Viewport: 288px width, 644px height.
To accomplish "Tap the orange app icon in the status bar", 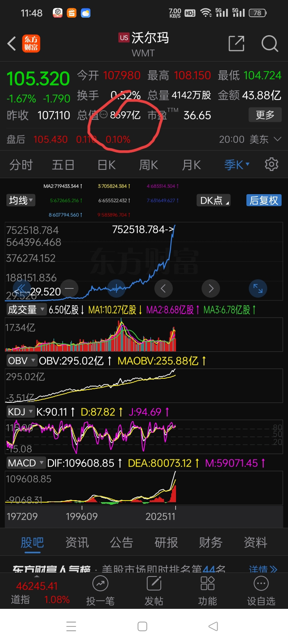I will pyautogui.click(x=71, y=13).
